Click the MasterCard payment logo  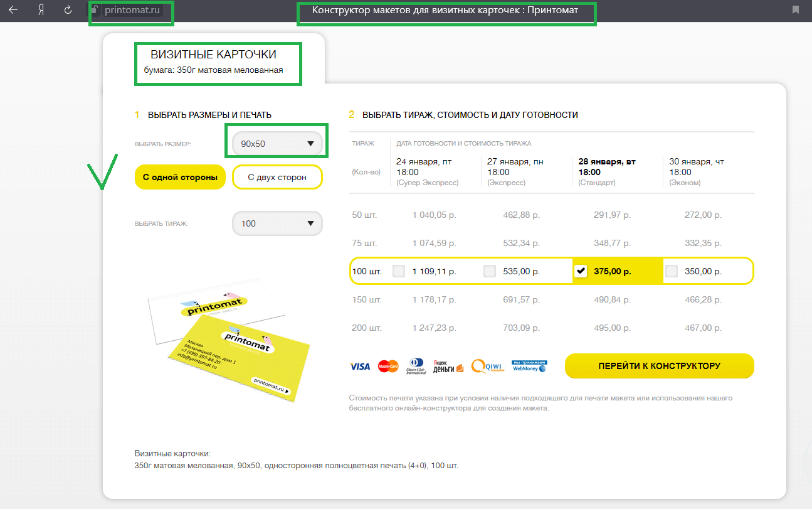[x=388, y=367]
